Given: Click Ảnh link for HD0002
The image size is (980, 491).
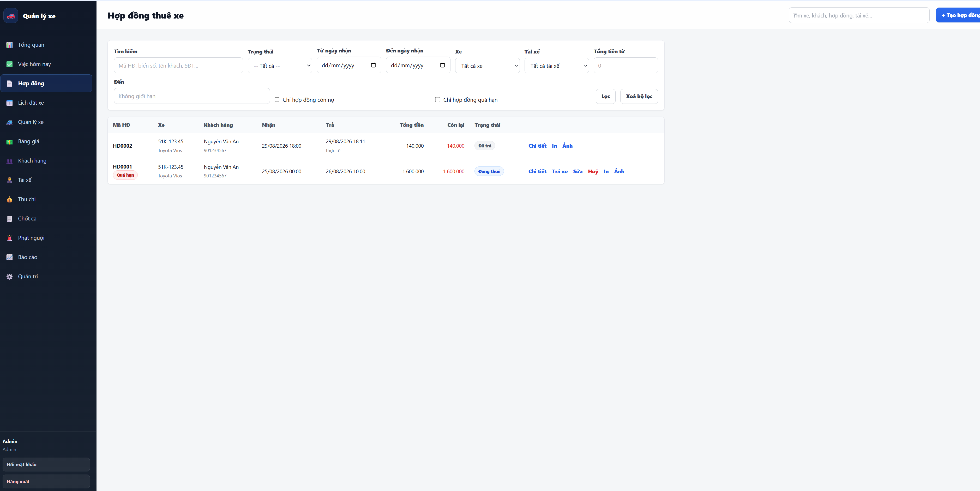Looking at the screenshot, I should 567,146.
